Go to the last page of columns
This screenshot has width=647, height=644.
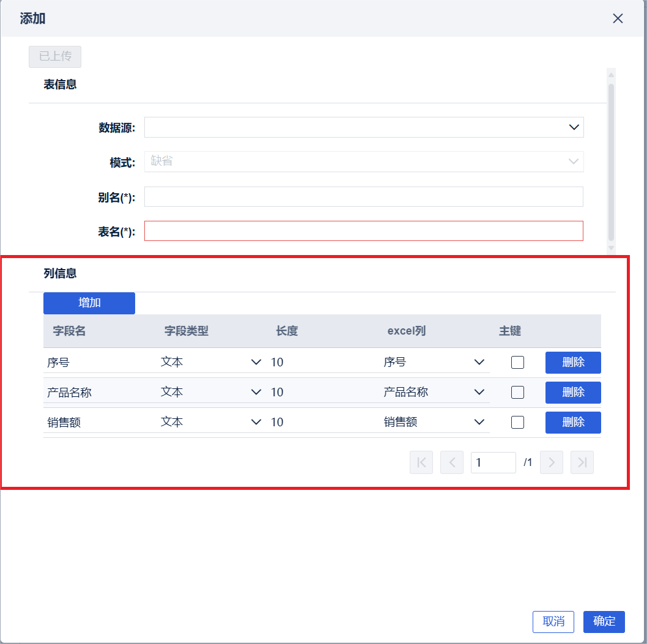pos(582,462)
